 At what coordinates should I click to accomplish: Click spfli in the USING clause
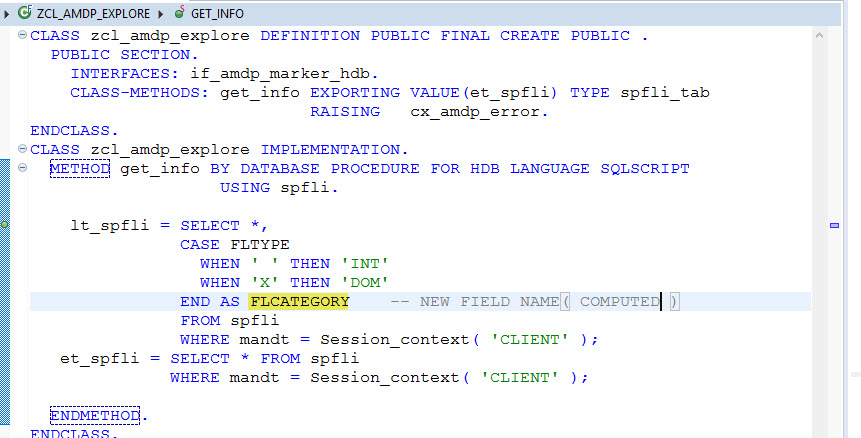(x=305, y=188)
